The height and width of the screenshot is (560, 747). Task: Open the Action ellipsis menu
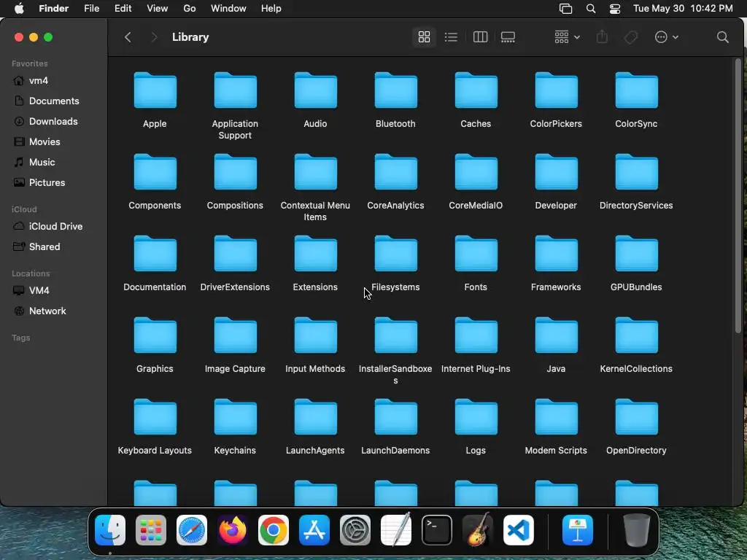click(x=666, y=37)
